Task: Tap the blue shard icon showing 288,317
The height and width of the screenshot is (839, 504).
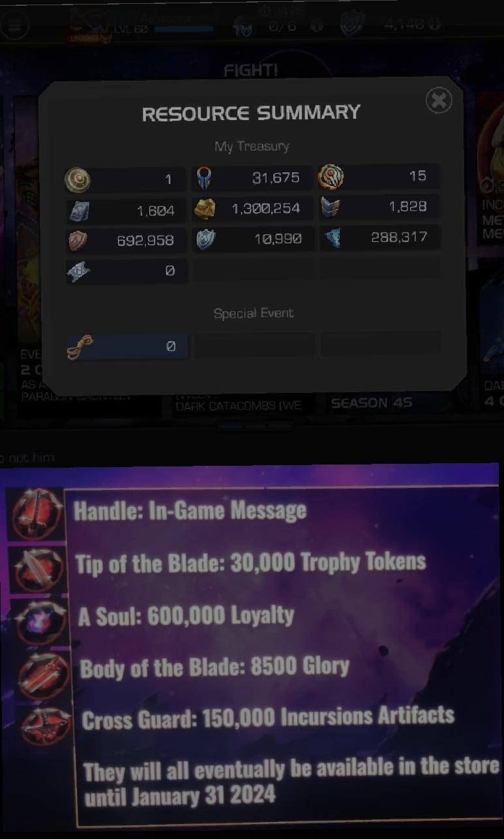Action: tap(332, 238)
